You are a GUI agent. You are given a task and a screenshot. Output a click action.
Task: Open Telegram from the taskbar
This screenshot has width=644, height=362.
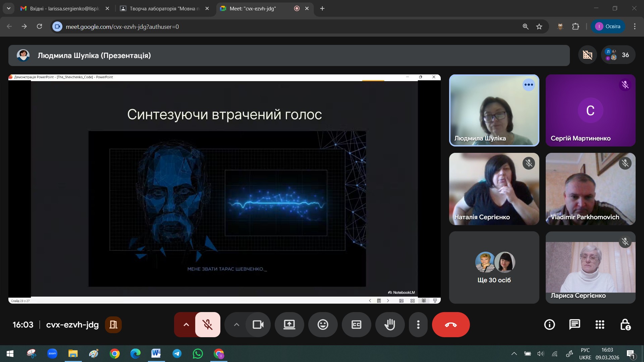(x=177, y=354)
